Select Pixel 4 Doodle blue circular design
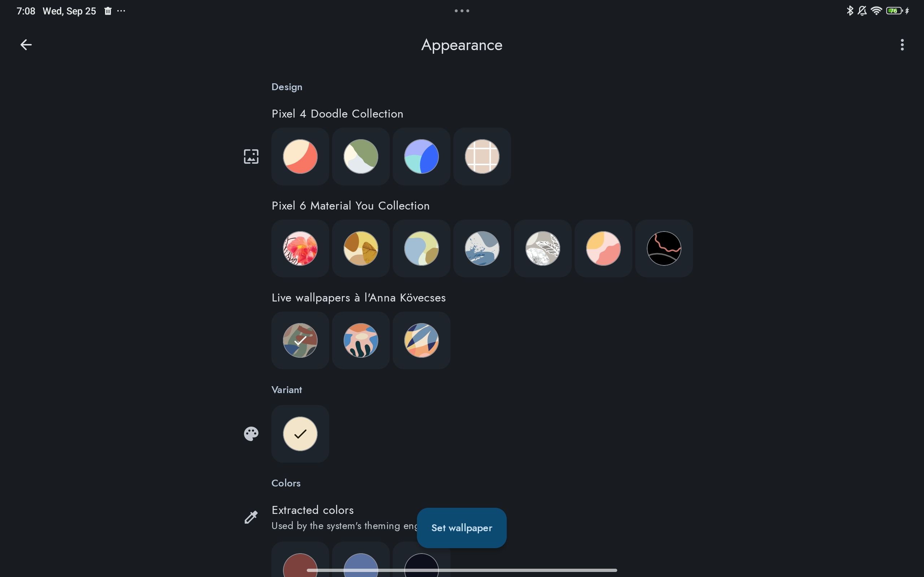924x577 pixels. pyautogui.click(x=421, y=156)
